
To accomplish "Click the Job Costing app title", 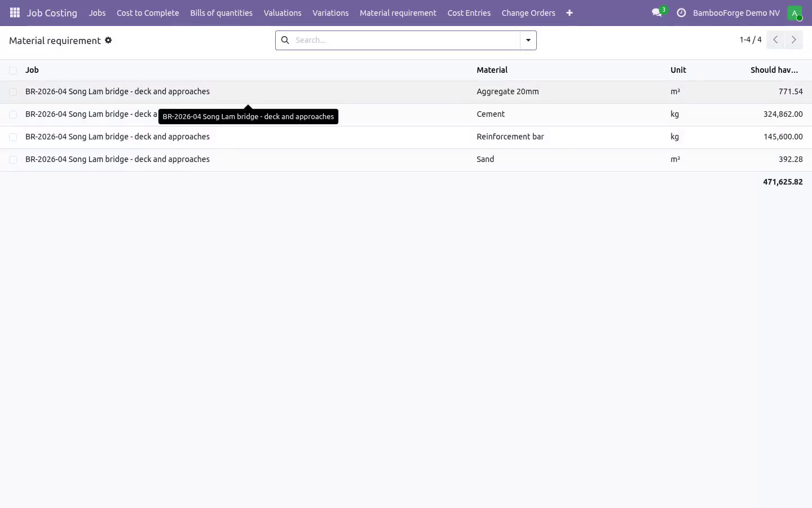I will pyautogui.click(x=52, y=12).
